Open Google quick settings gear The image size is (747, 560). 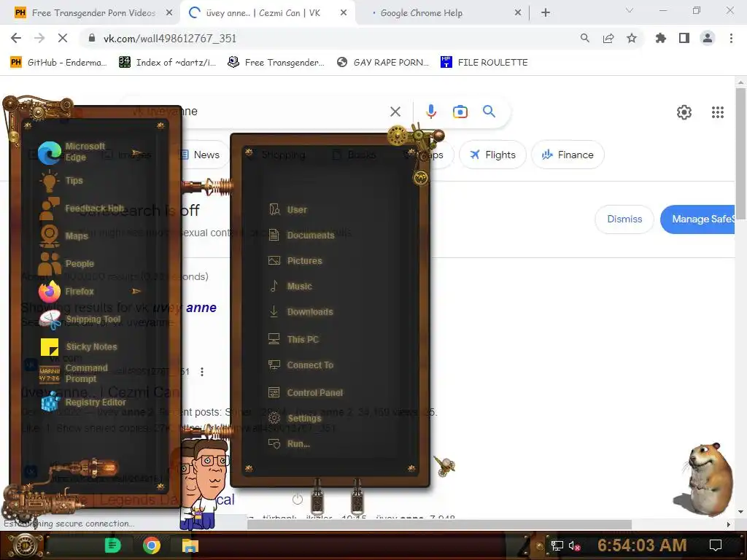[x=684, y=112]
